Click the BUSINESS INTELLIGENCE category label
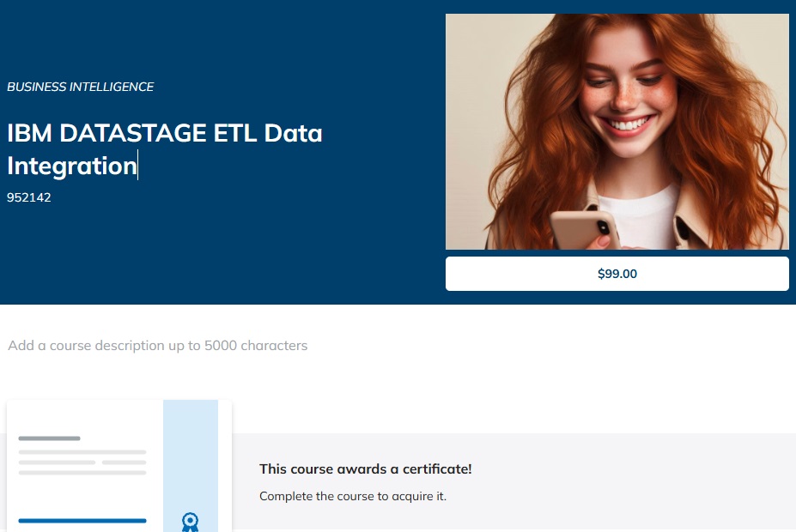The height and width of the screenshot is (532, 796). (80, 87)
